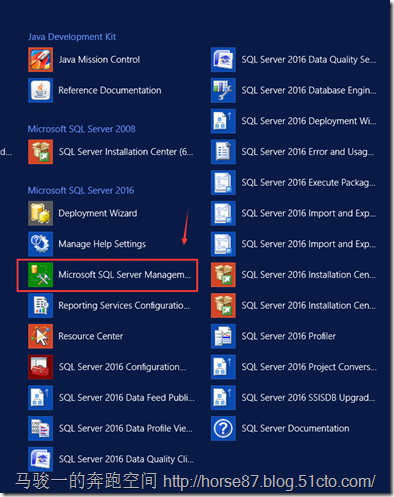Image resolution: width=394 pixels, height=497 pixels.
Task: Open Manage Help Settings icon
Action: coord(40,244)
